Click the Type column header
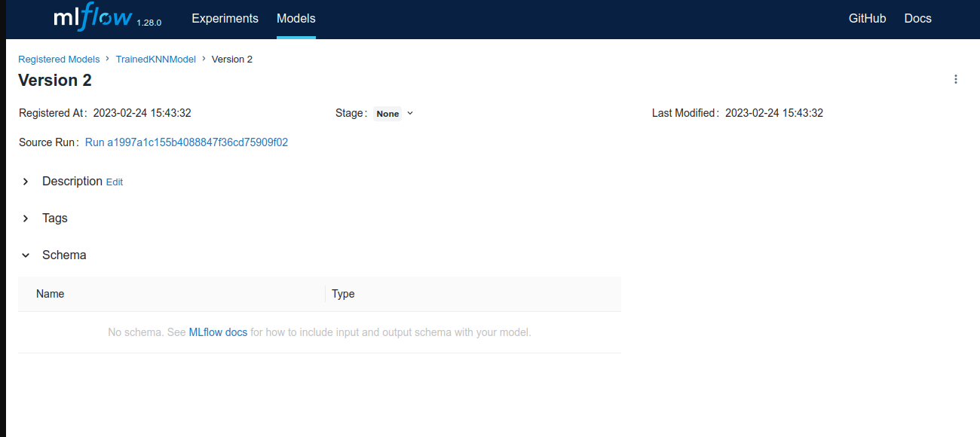The width and height of the screenshot is (980, 437). point(343,294)
